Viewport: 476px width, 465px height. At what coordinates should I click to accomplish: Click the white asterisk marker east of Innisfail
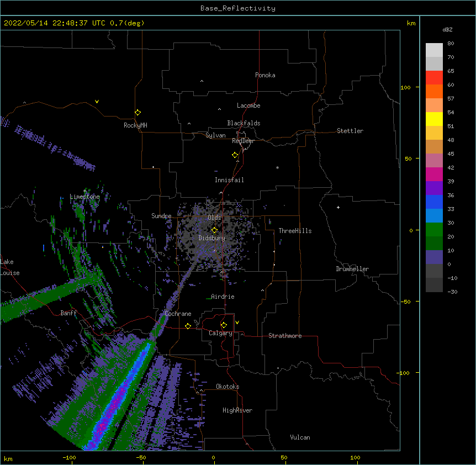(x=277, y=167)
